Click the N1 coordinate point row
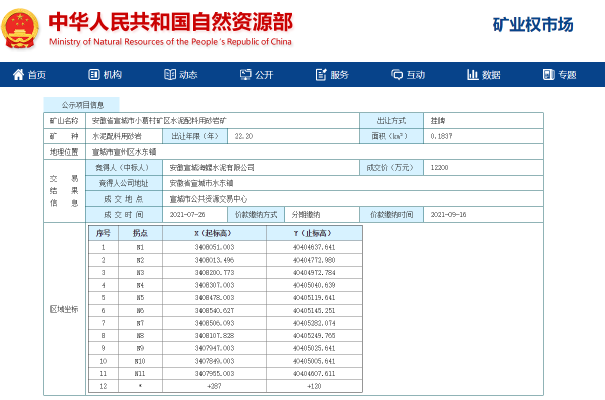 [139, 246]
